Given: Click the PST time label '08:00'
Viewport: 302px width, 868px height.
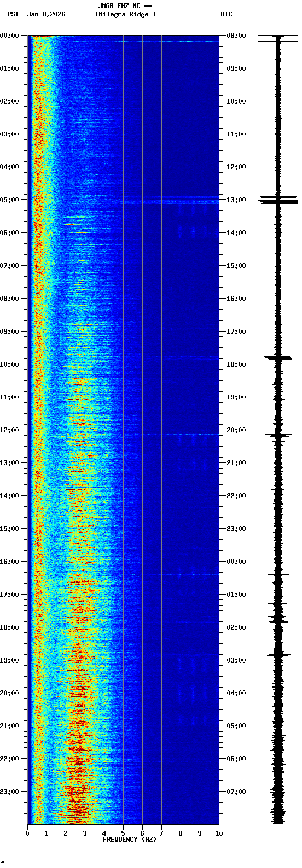Looking at the screenshot, I should pos(9,299).
